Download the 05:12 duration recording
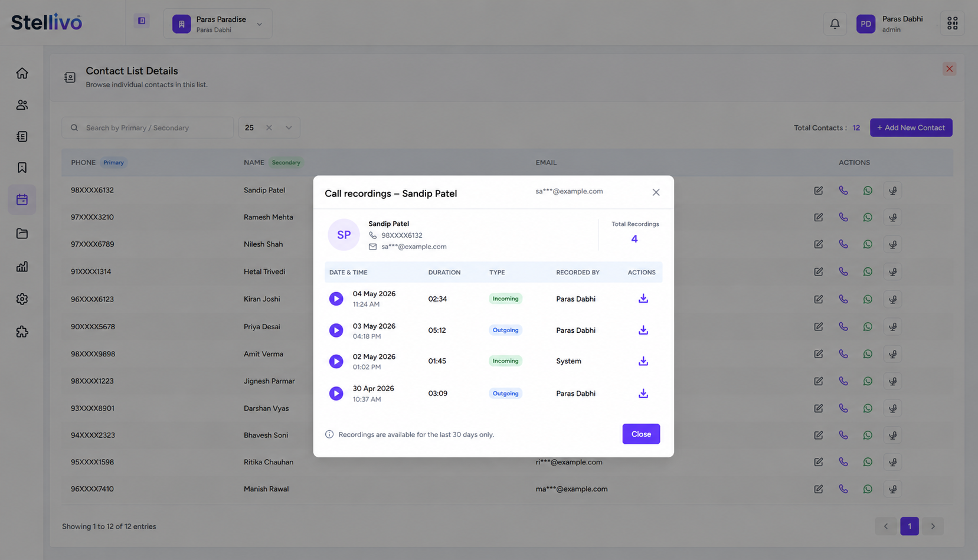The width and height of the screenshot is (978, 560). coord(643,330)
